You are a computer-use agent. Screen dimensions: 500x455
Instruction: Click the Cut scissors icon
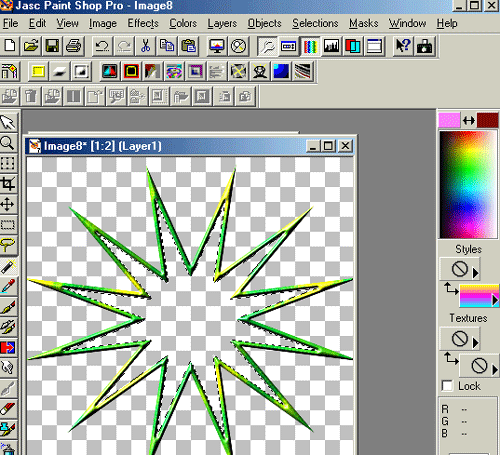145,46
